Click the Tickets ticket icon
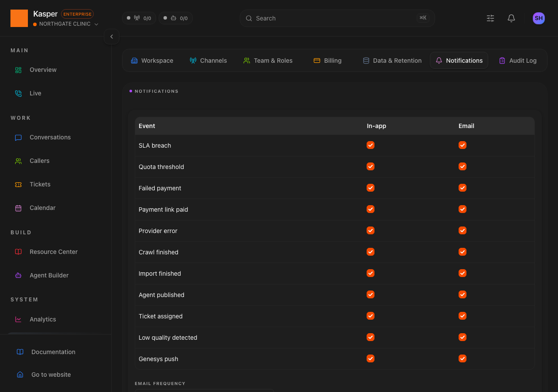Viewport: 558px width, 392px height. coord(18,184)
